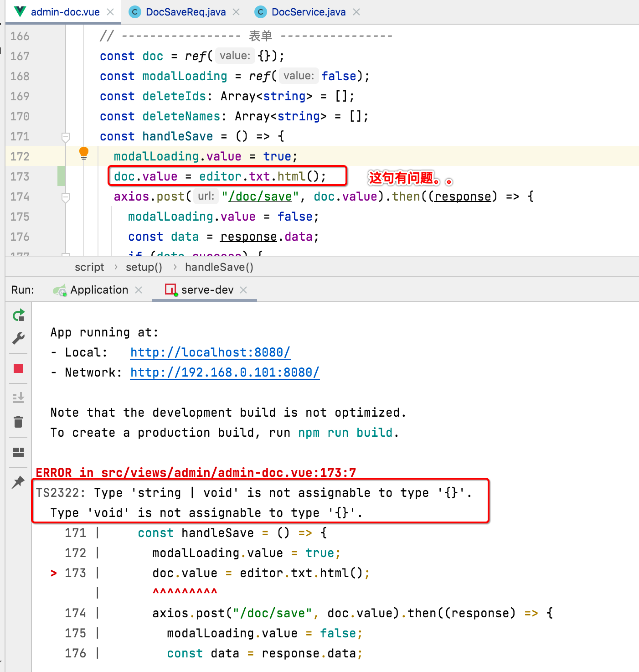The width and height of the screenshot is (639, 672).
Task: Enable scroll to end in console output
Action: pyautogui.click(x=18, y=398)
